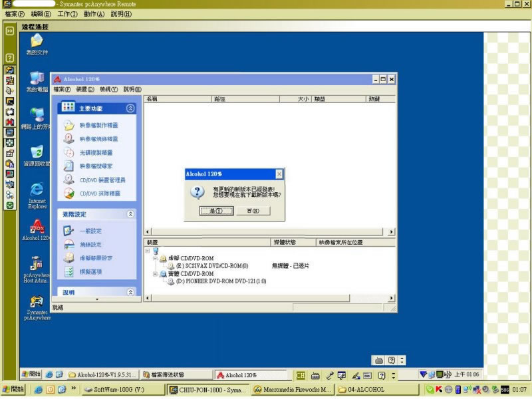Screen dimensions: 532x399
Task: Click the pcAnywhere help question mark icon in left toolbar
Action: [10, 58]
